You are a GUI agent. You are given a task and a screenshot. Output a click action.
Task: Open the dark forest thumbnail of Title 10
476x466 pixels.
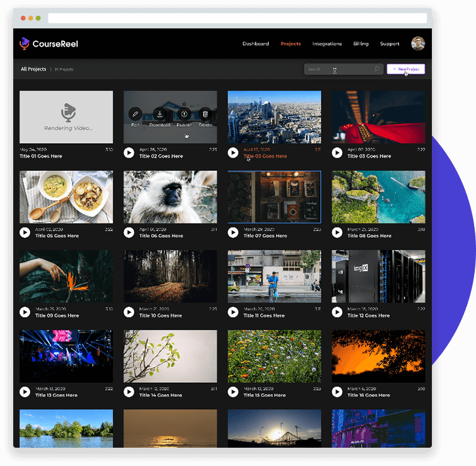click(170, 276)
